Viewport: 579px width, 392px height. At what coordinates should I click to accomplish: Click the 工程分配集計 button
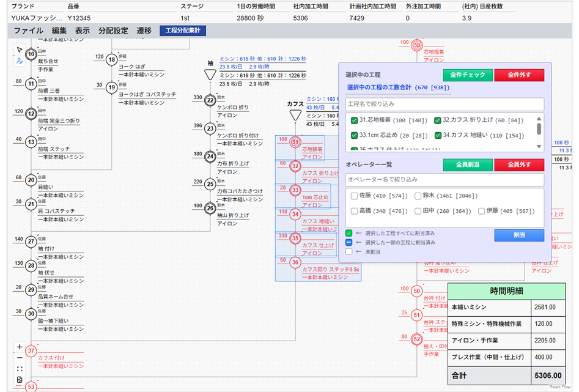tap(183, 31)
